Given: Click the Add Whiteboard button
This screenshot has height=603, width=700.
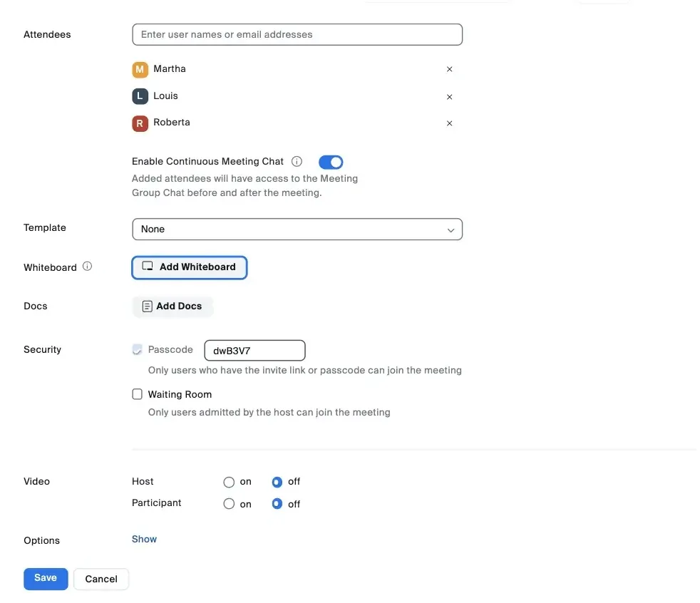Looking at the screenshot, I should pos(190,267).
